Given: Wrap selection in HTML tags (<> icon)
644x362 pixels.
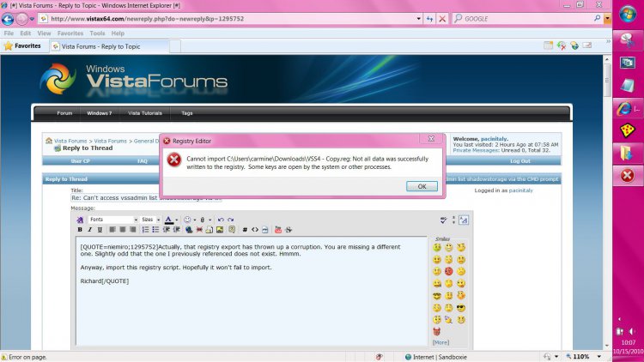Looking at the screenshot, I should coord(255,230).
